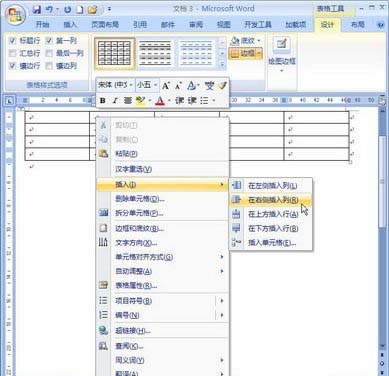This screenshot has width=389, height=376.
Task: Open quick styles icon in mini toolbar
Action: (x=192, y=86)
